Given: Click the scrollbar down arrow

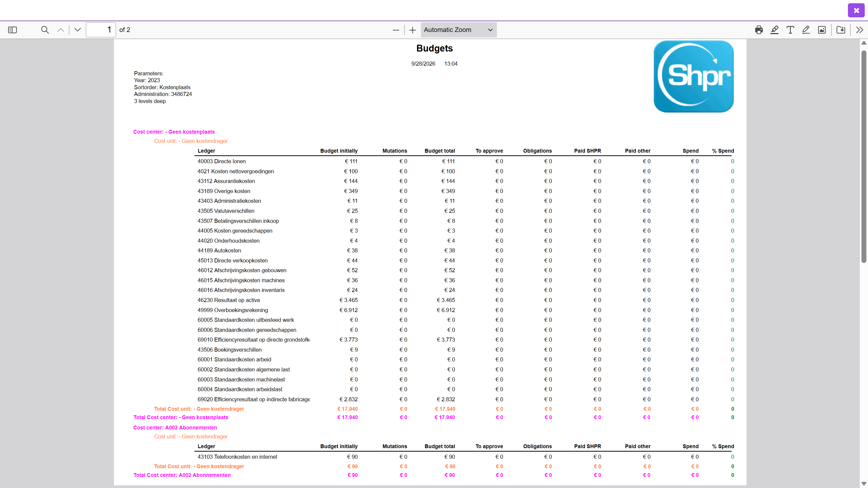Looking at the screenshot, I should pyautogui.click(x=864, y=484).
